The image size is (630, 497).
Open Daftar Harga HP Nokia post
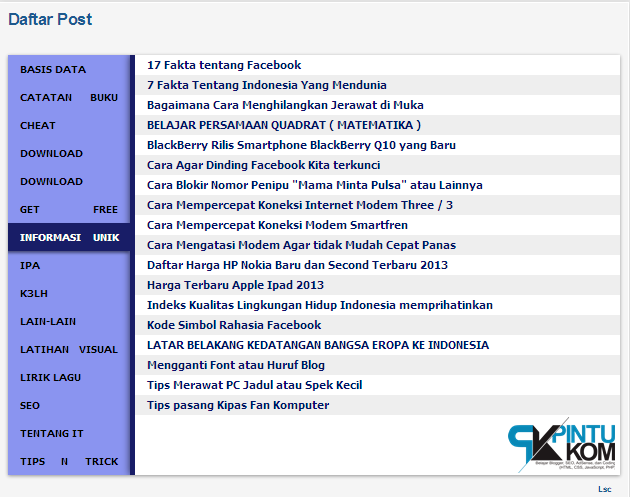coord(297,265)
